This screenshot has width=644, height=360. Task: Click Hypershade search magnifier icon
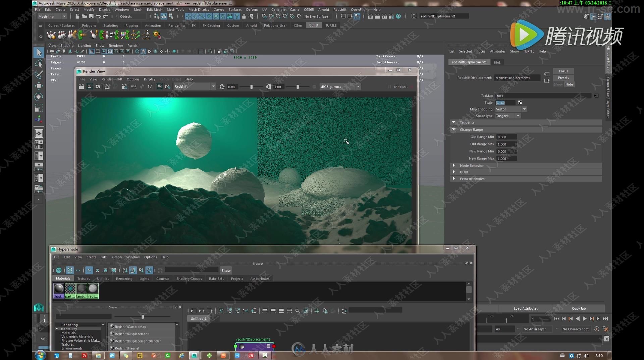pos(298,311)
